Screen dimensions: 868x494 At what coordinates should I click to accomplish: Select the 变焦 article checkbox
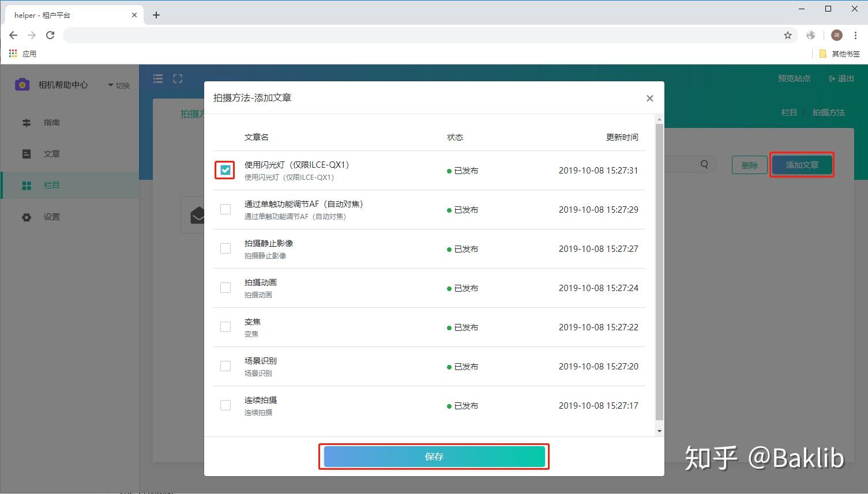pos(226,327)
